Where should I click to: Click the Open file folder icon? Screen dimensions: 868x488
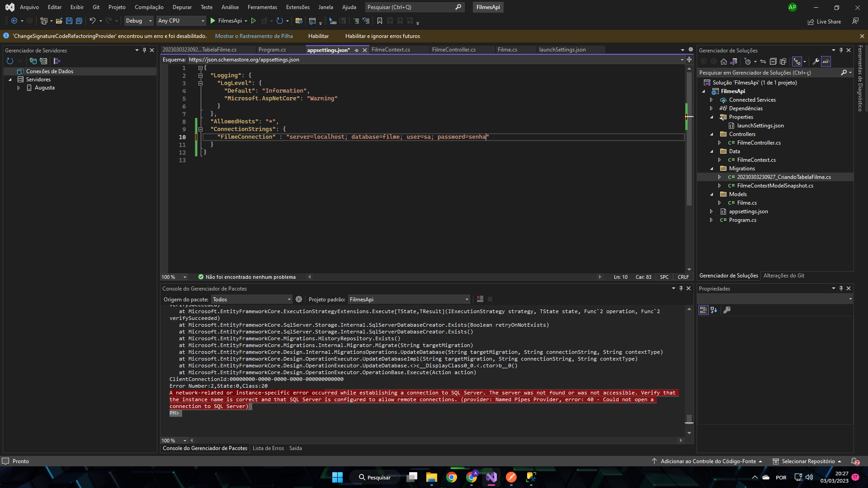tap(59, 21)
